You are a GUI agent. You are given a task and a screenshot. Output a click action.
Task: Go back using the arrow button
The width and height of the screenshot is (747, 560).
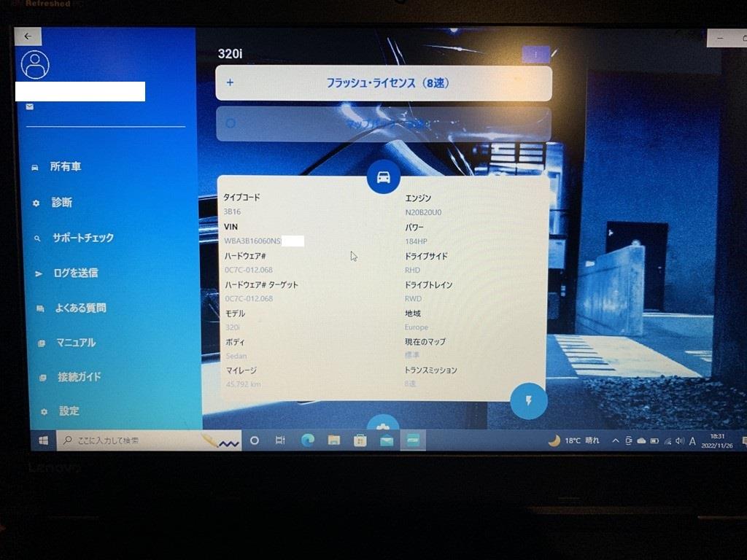(28, 36)
